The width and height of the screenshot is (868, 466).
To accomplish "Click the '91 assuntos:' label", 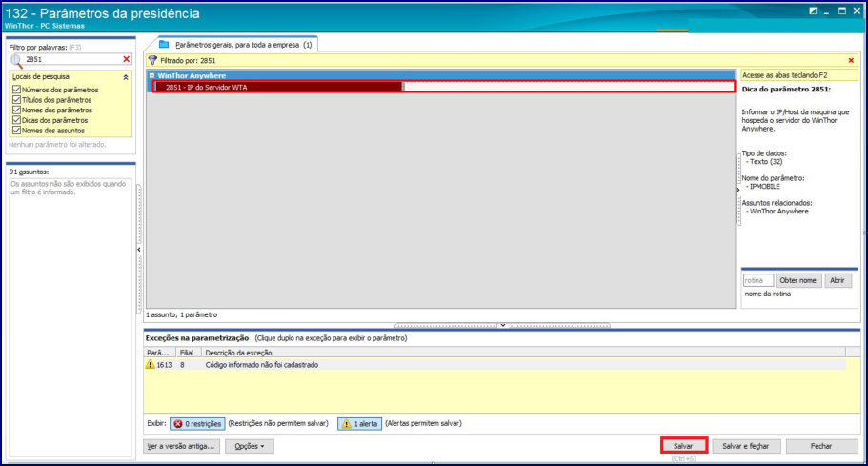I will (x=29, y=172).
